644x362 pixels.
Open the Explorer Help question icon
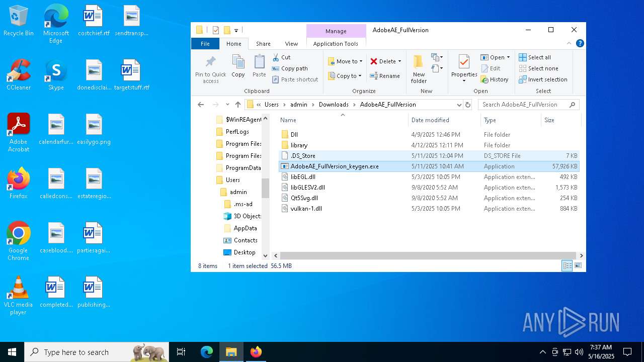point(580,44)
